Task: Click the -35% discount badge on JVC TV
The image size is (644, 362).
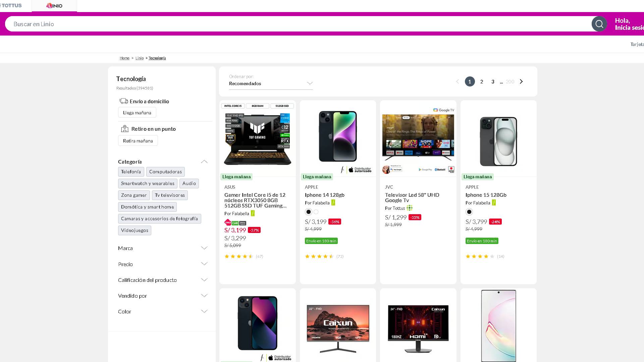Action: tap(415, 218)
